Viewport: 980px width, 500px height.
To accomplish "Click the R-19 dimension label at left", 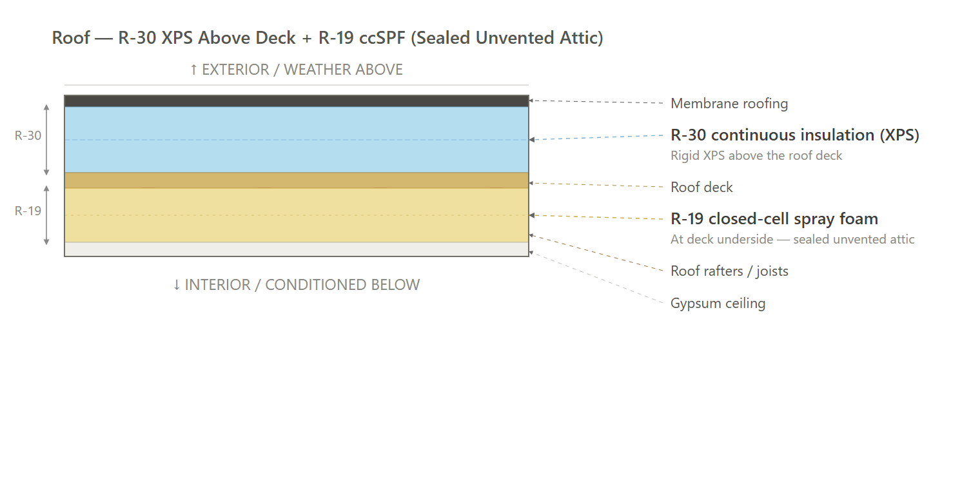I will (28, 210).
